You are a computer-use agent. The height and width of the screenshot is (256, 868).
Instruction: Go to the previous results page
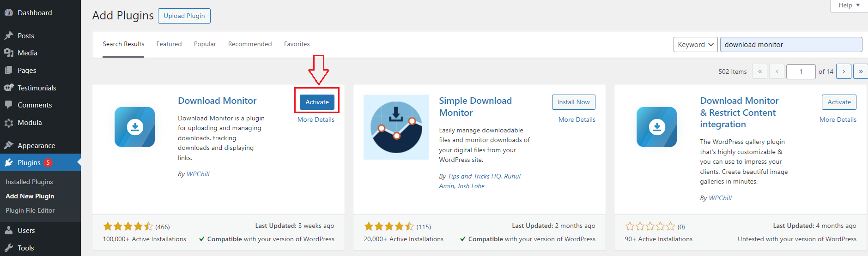click(777, 71)
